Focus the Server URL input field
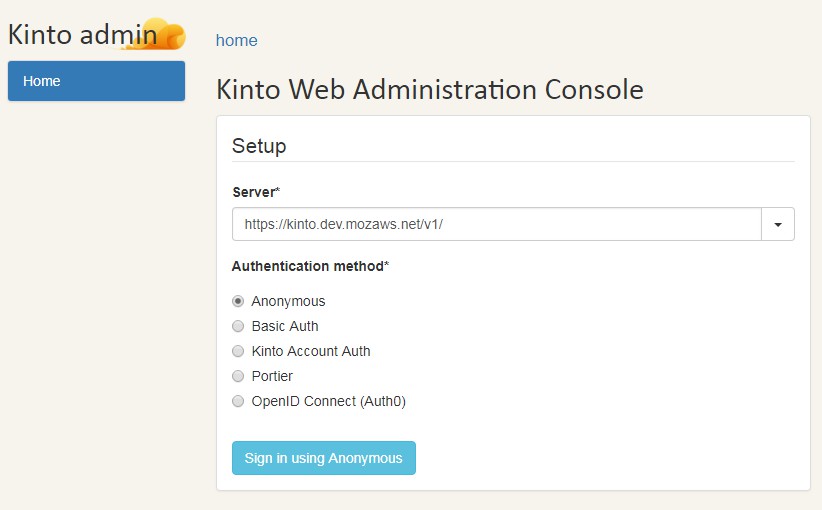 (496, 224)
